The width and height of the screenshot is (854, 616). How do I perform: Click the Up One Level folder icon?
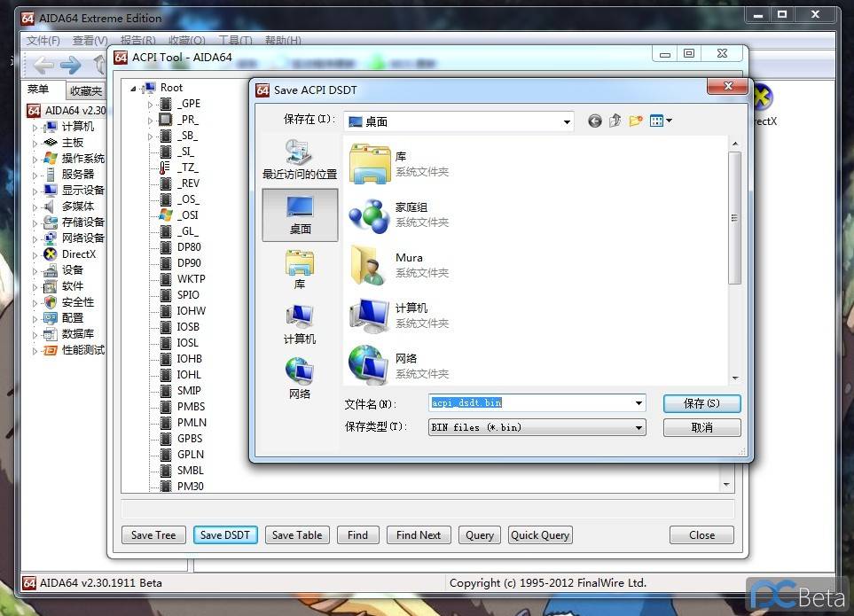pyautogui.click(x=615, y=121)
